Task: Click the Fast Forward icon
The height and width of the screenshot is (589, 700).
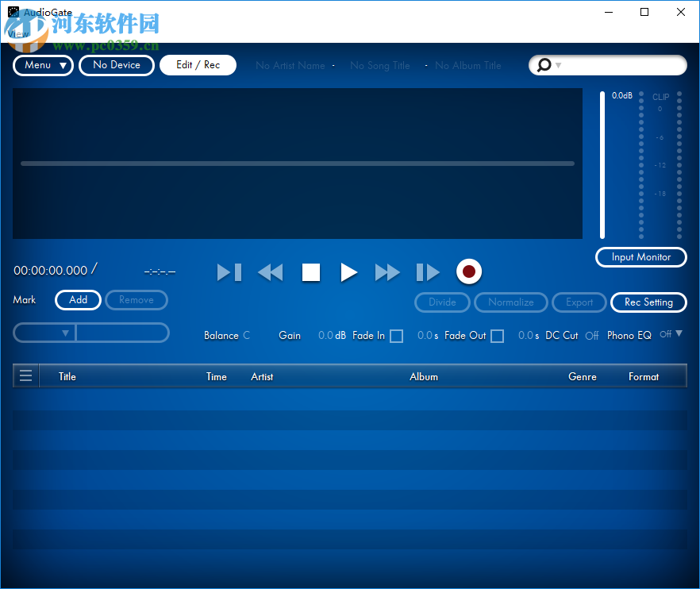Action: point(387,272)
